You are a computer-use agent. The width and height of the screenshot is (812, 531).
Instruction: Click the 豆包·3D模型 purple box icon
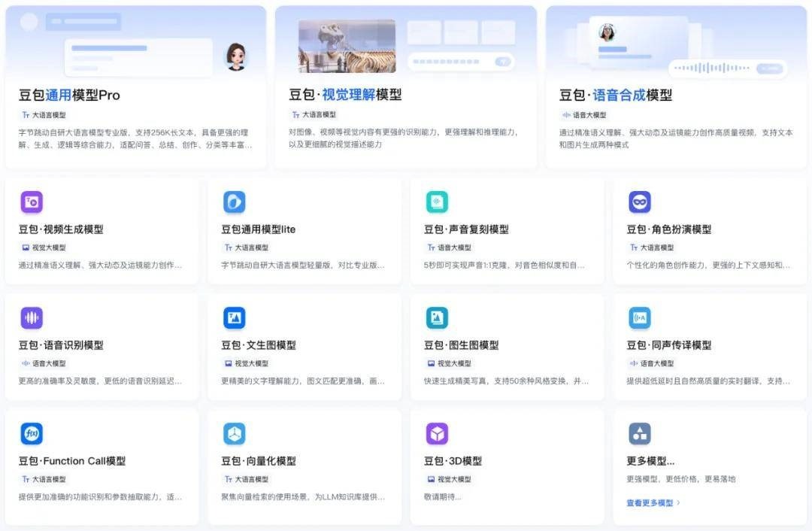click(437, 434)
